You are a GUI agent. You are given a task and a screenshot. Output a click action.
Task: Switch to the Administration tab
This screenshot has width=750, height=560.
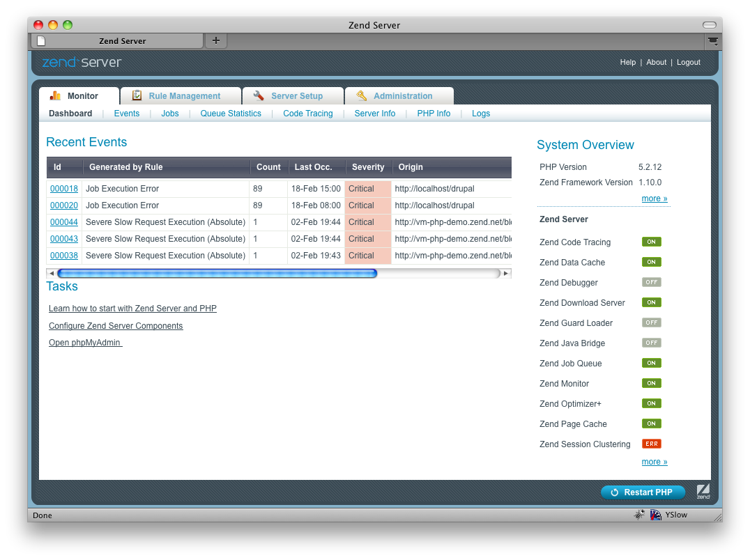tap(399, 95)
